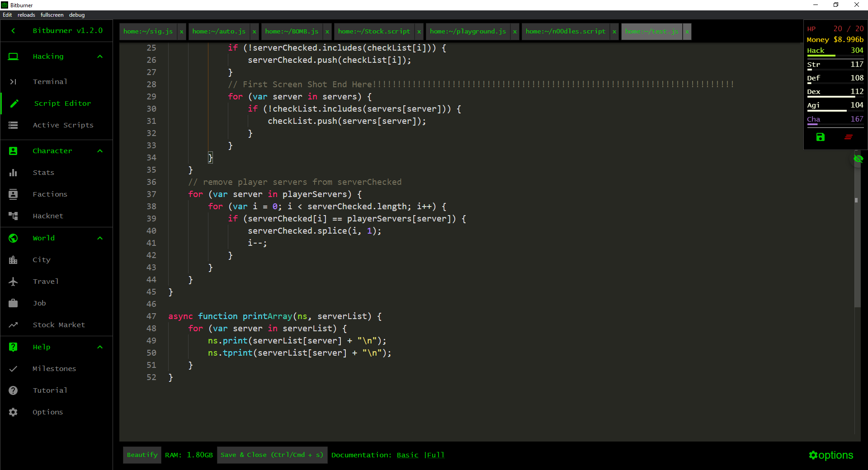The height and width of the screenshot is (470, 868).
Task: Close the Stock.script tab
Action: tap(419, 32)
